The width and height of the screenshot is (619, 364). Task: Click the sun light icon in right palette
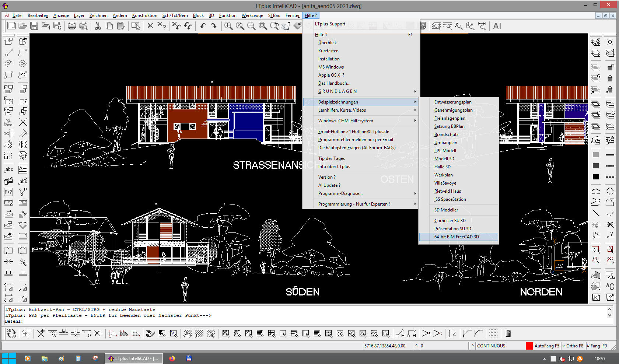[x=610, y=42]
